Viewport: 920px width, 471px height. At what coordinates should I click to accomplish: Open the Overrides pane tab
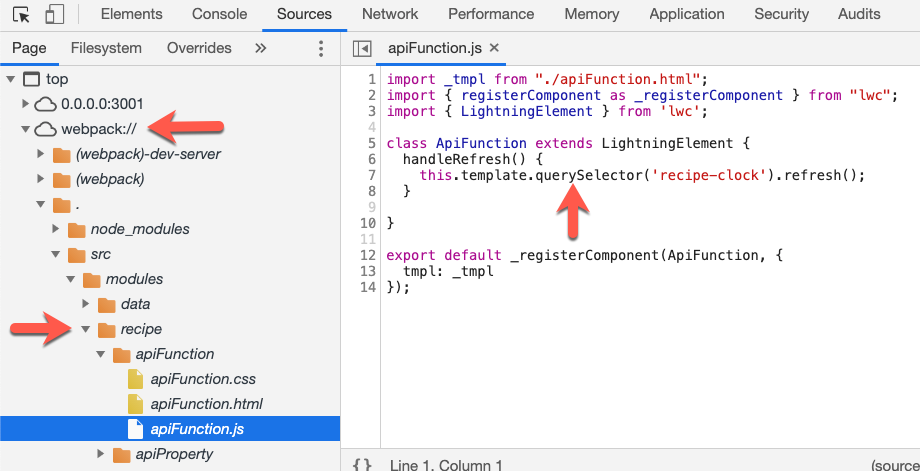[199, 48]
